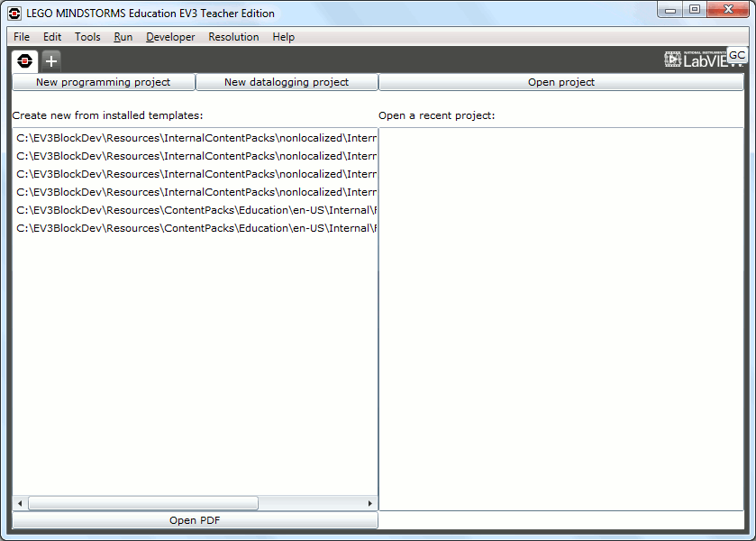
Task: Add a new project with the plus tab
Action: coord(51,61)
